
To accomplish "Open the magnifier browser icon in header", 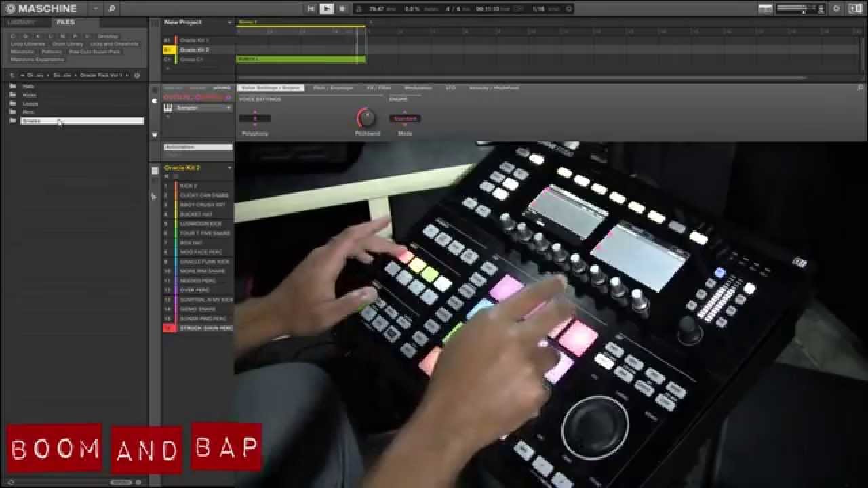I will 112,9.
